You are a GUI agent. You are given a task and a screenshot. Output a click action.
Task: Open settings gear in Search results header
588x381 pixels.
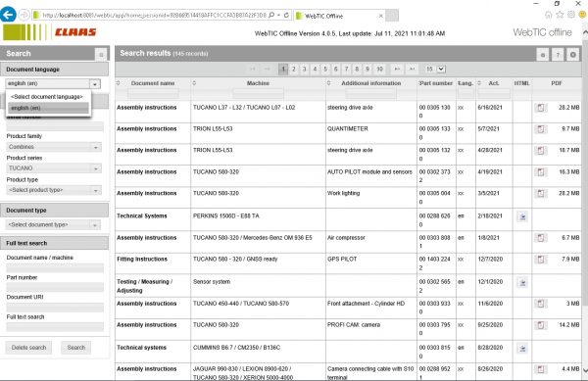573,55
